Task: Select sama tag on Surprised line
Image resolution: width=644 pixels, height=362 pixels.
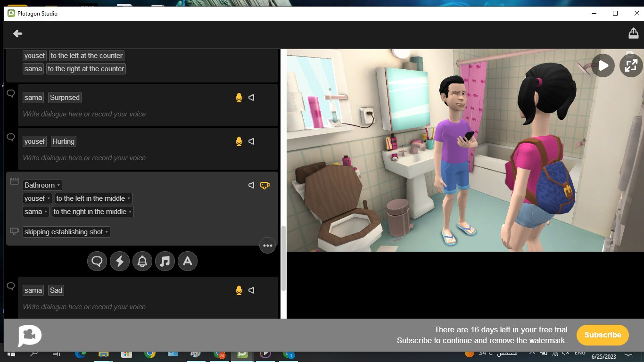Action: (x=33, y=98)
